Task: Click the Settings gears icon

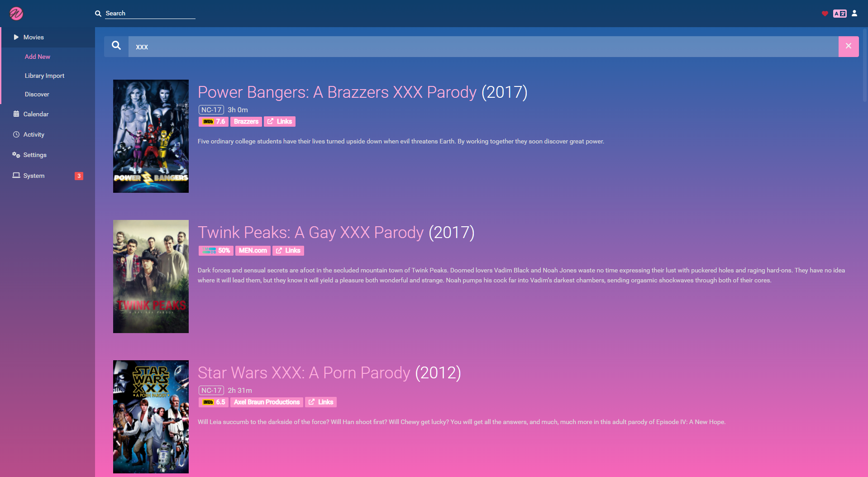Action: pyautogui.click(x=16, y=155)
